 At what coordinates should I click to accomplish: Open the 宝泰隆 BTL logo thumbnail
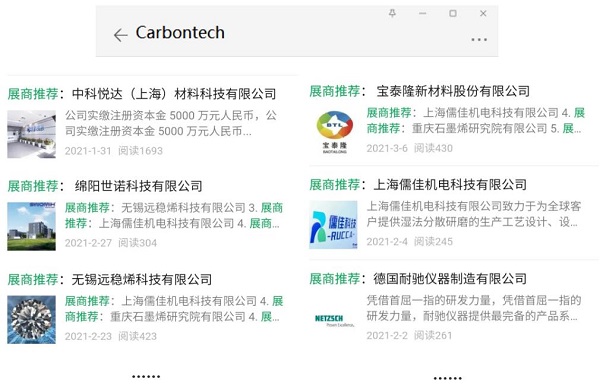pos(334,132)
